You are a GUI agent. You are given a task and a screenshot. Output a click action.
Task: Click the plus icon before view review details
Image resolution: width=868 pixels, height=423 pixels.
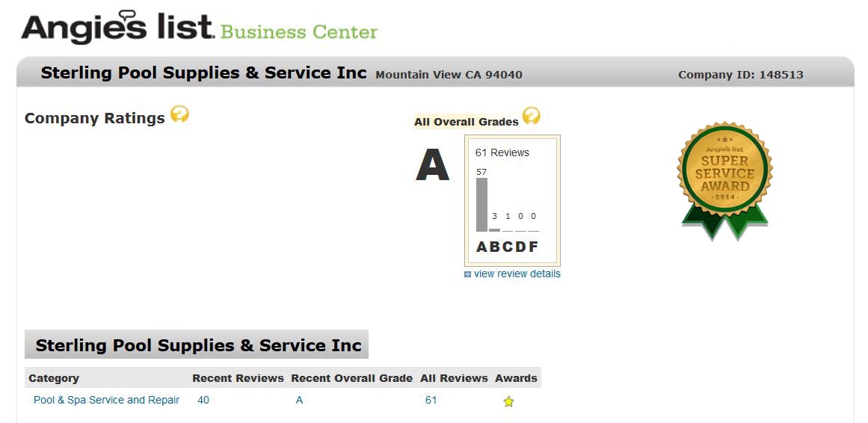point(467,274)
